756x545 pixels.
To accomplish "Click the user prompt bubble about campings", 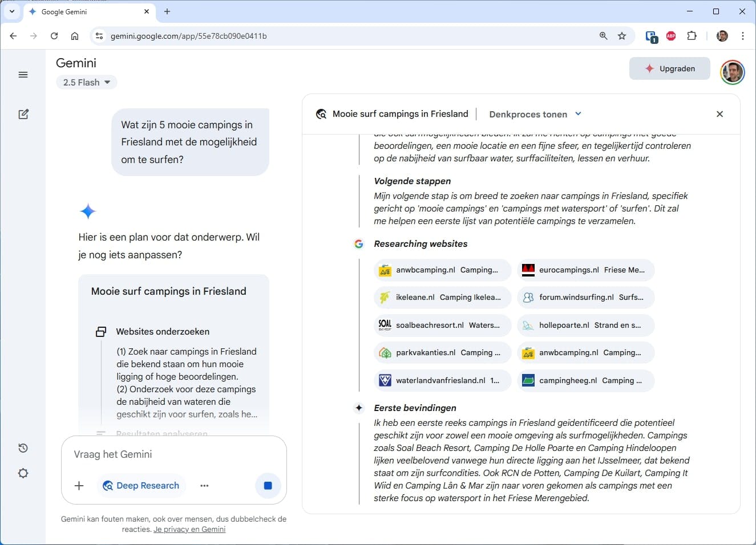I will point(190,142).
